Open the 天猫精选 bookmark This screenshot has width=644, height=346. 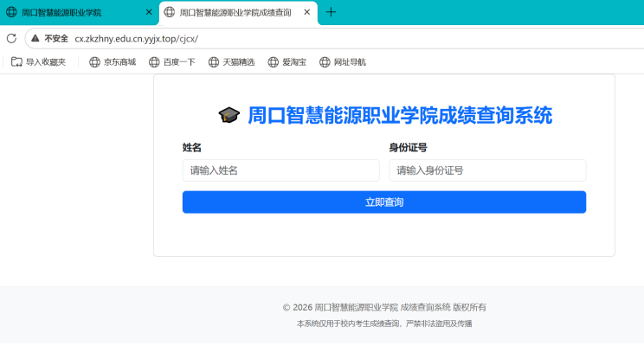click(232, 62)
